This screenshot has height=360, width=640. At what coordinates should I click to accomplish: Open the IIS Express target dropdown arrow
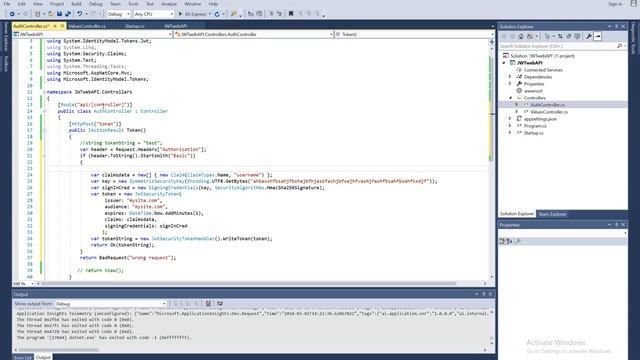click(210, 14)
